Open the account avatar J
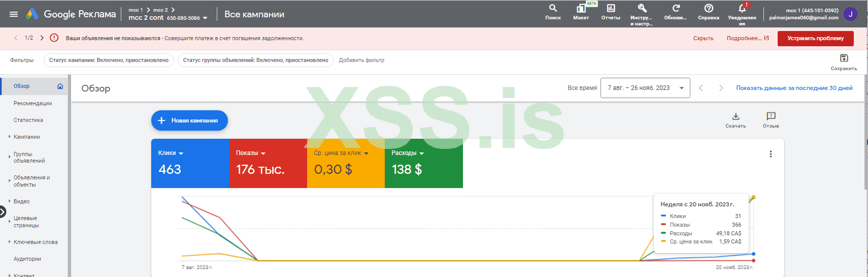The image size is (868, 277). [850, 14]
